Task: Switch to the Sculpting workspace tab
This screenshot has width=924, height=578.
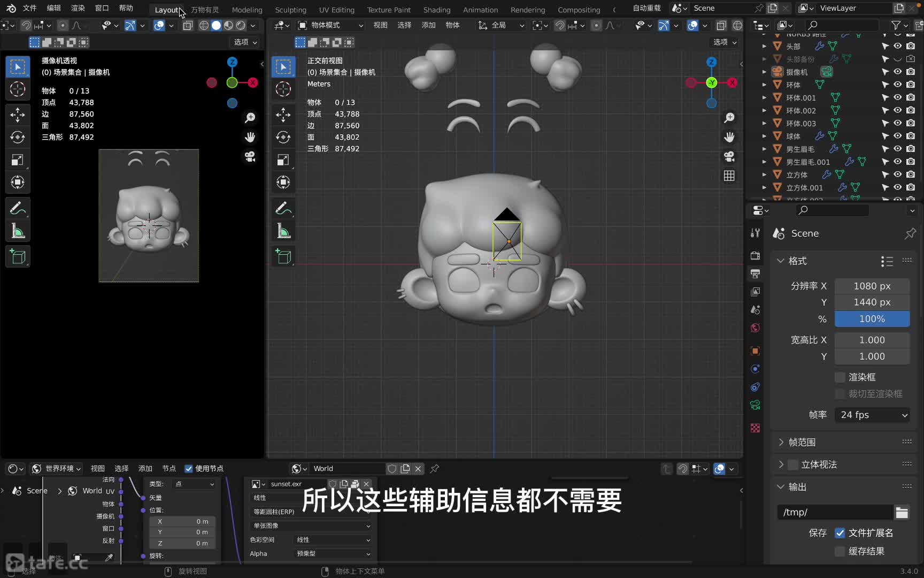Action: pyautogui.click(x=290, y=10)
